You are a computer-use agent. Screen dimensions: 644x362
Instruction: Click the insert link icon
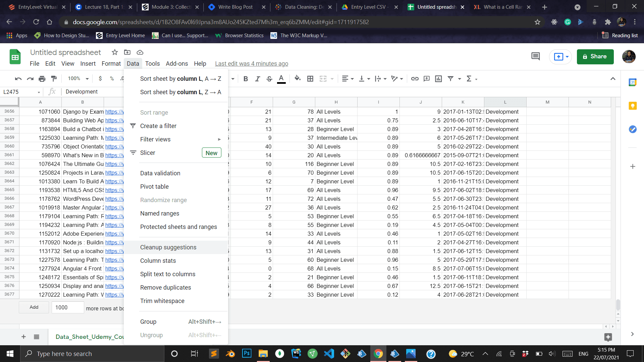pos(415,79)
